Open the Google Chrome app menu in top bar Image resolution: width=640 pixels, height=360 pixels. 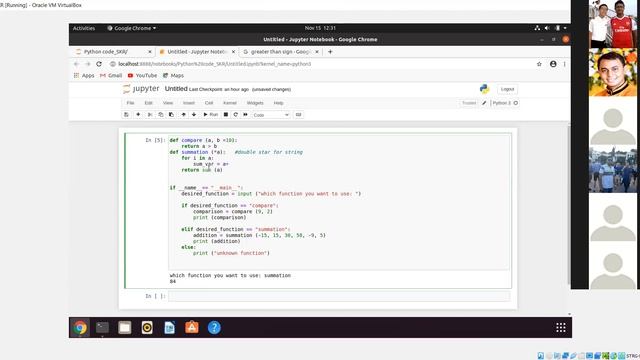[x=131, y=28]
